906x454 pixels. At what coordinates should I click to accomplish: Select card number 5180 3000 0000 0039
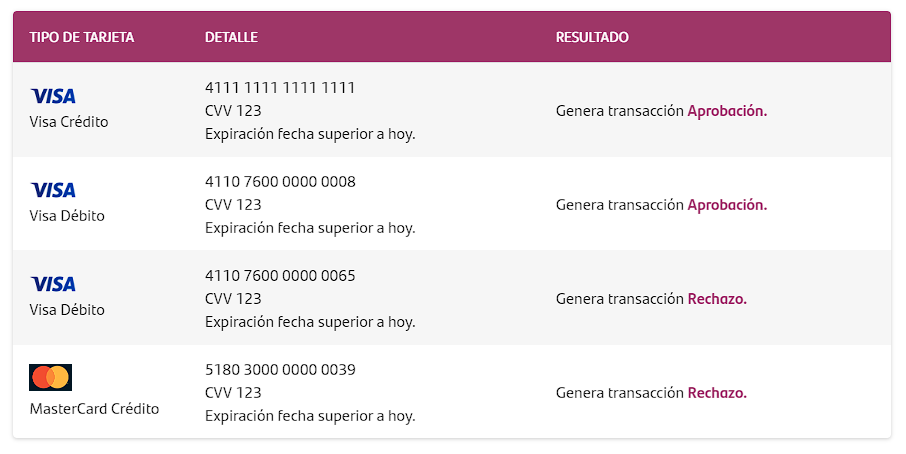280,370
